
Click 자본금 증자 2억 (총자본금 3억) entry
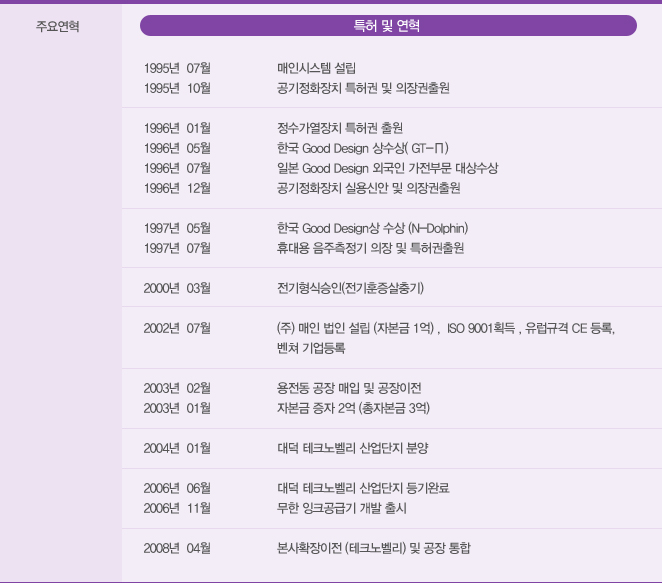point(353,408)
